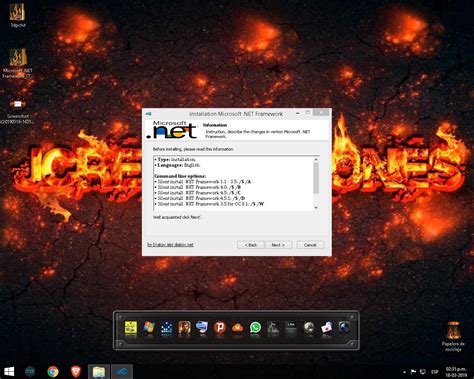The image size is (474, 379).
Task: Click the scrollbar up arrow in the information box
Action: pyautogui.click(x=316, y=160)
